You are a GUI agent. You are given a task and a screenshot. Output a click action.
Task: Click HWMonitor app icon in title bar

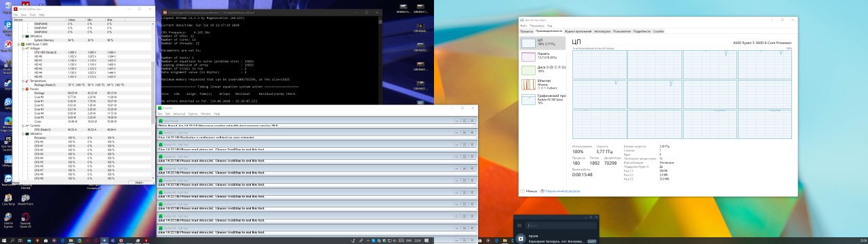tap(16, 9)
